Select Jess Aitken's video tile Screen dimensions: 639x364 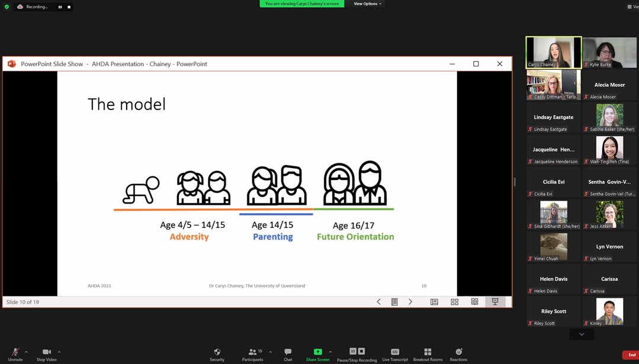pos(609,214)
